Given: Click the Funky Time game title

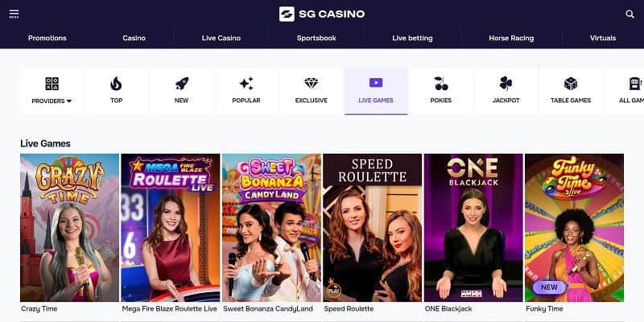Looking at the screenshot, I should click(544, 308).
